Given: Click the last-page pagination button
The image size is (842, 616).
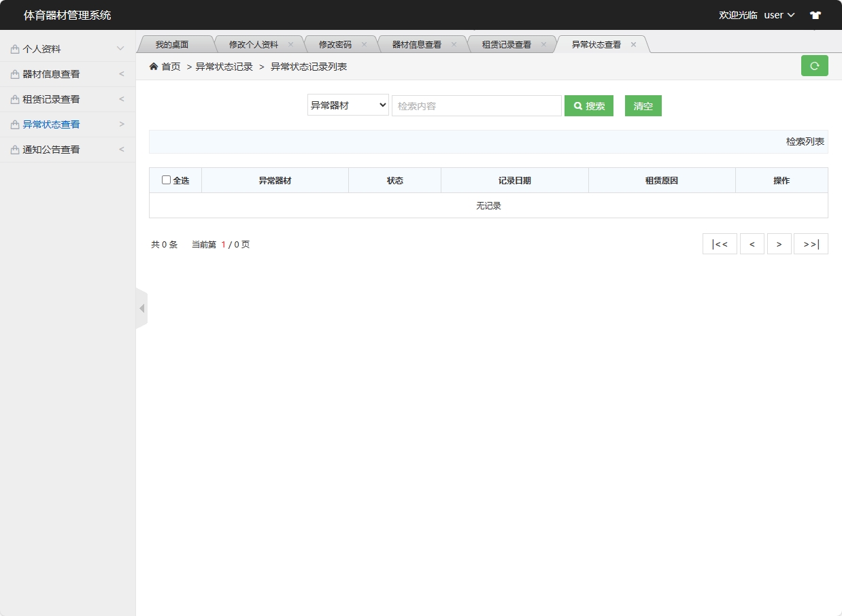Looking at the screenshot, I should 811,243.
